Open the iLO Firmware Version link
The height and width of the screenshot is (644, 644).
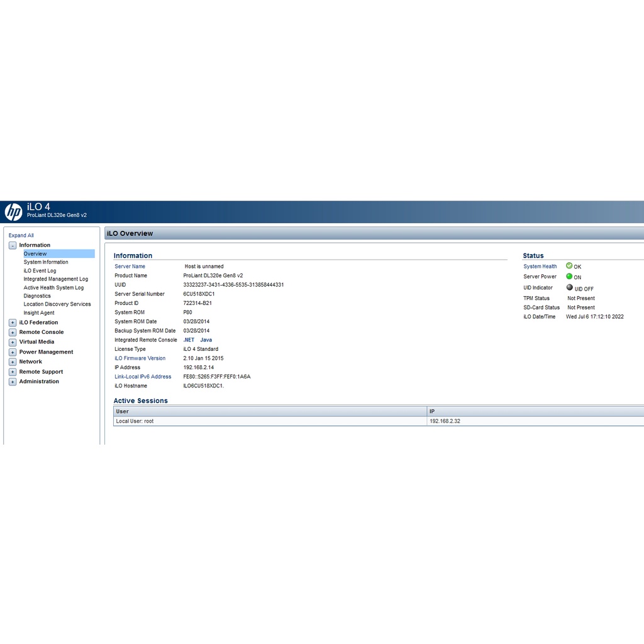(x=140, y=358)
